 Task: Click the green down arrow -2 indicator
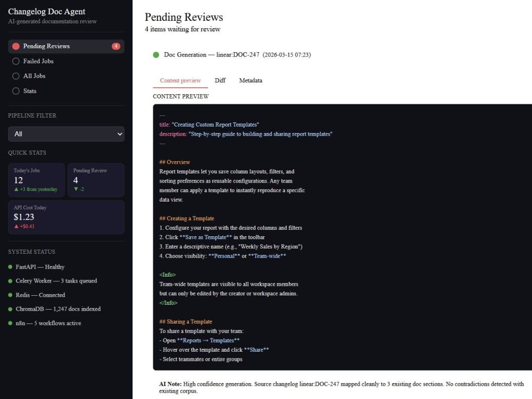pos(79,189)
